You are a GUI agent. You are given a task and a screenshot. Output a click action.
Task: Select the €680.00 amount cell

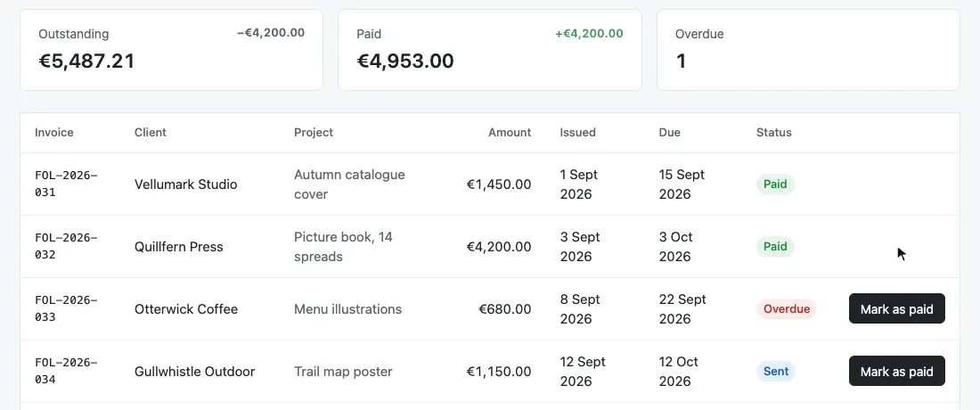click(x=505, y=309)
